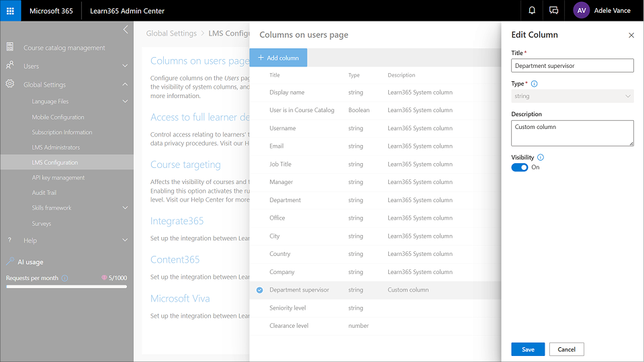Image resolution: width=644 pixels, height=362 pixels.
Task: Select the Username row
Action: pyautogui.click(x=375, y=128)
